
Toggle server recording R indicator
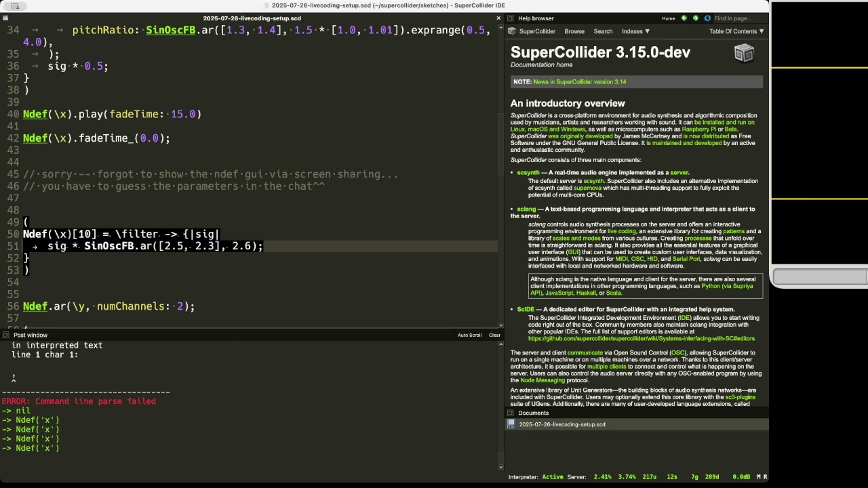coord(766,477)
